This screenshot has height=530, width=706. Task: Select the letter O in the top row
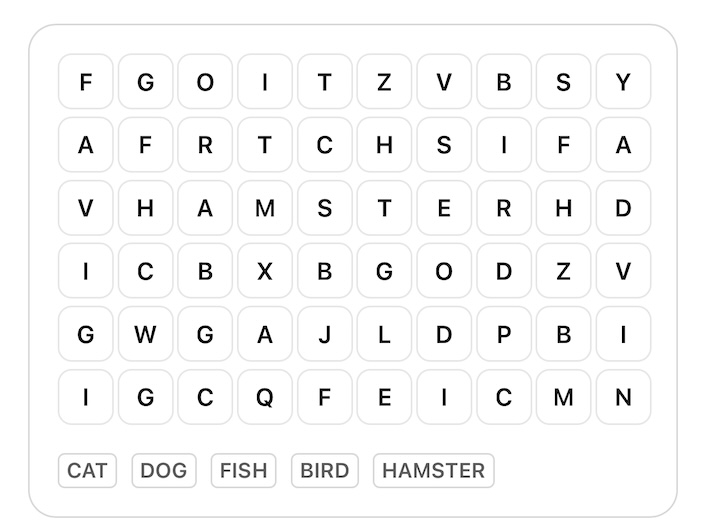(x=205, y=82)
